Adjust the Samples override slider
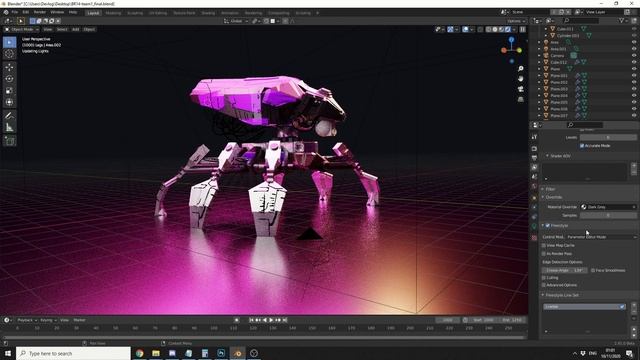 coord(608,215)
